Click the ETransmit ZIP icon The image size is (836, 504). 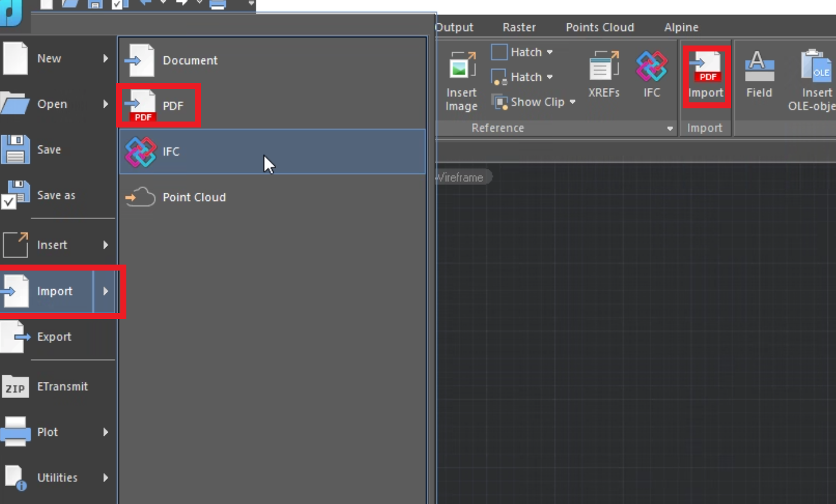[x=15, y=387]
